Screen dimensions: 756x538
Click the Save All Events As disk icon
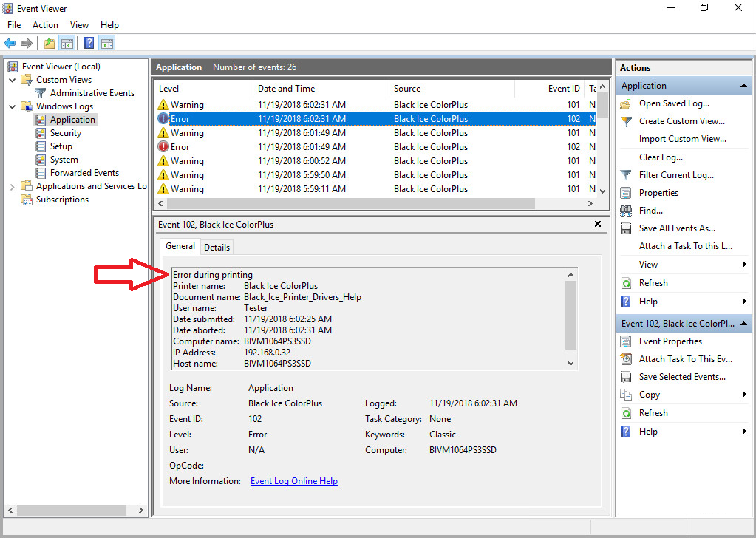pyautogui.click(x=626, y=228)
